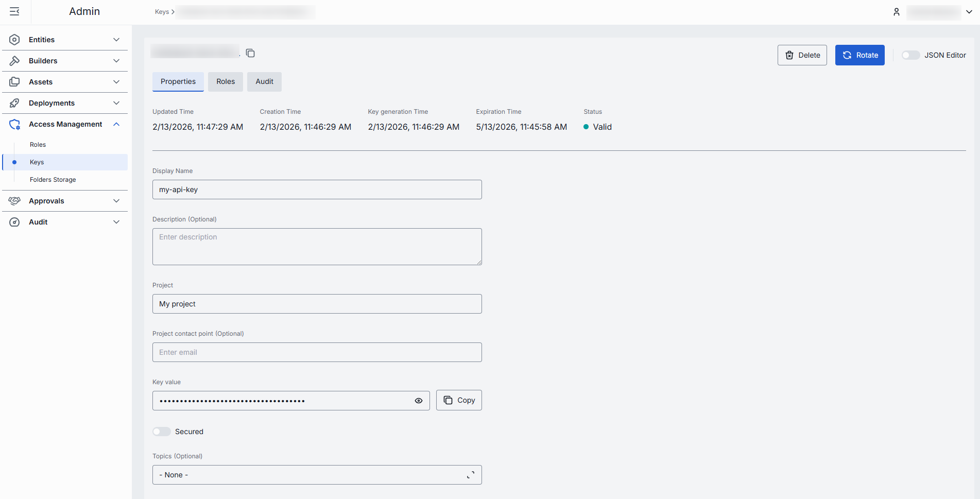Expand the Assets sidebar section
The height and width of the screenshot is (499, 980).
[x=116, y=82]
